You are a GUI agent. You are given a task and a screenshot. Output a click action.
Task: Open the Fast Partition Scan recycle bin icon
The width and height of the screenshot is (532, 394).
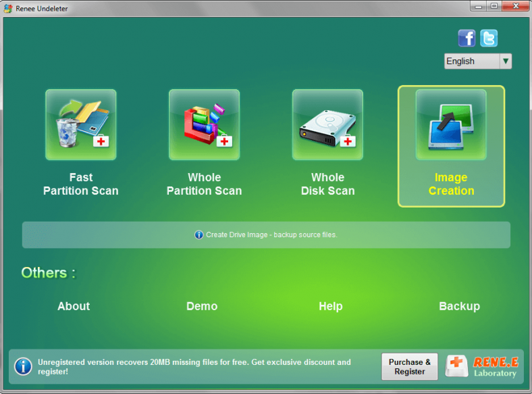pos(81,125)
